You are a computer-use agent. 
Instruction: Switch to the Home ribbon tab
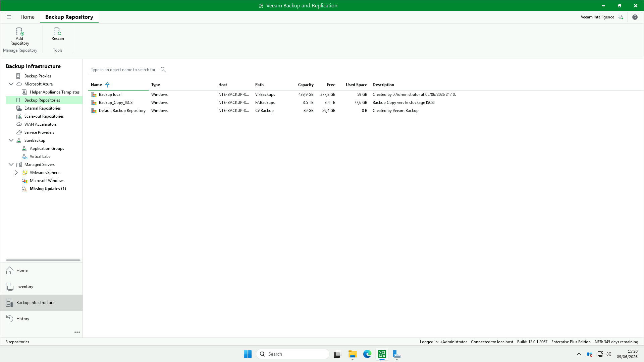[28, 17]
